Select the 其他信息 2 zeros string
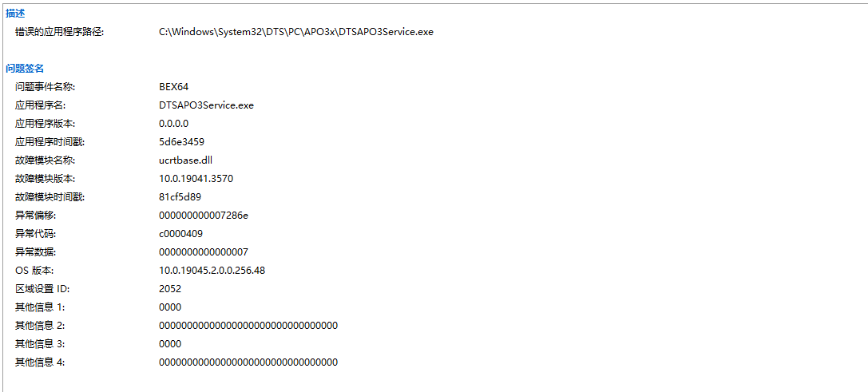Screen dimensions: 868x392 click(248, 325)
